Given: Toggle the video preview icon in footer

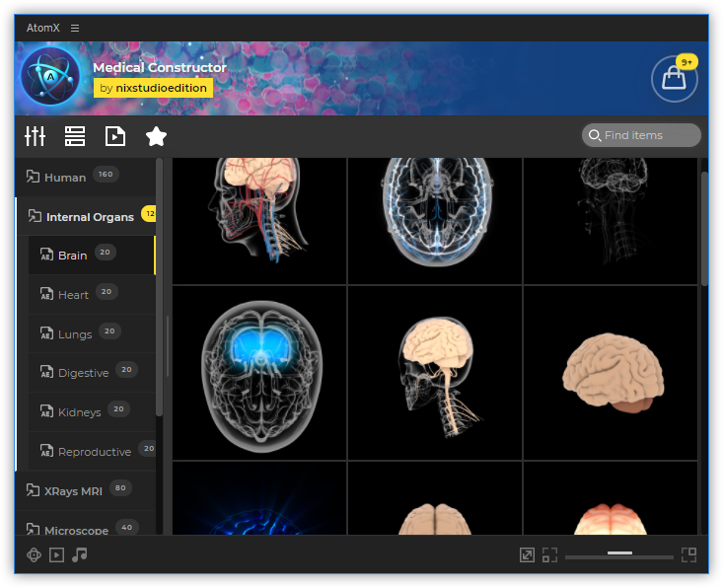Looking at the screenshot, I should coord(56,554).
